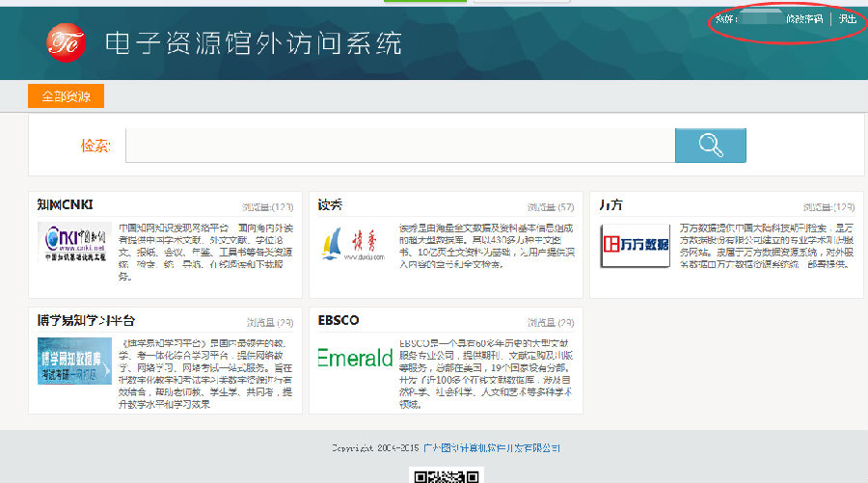Click the CNKI 中国知网 logo image
Screen dimensions: 868x483
point(74,242)
